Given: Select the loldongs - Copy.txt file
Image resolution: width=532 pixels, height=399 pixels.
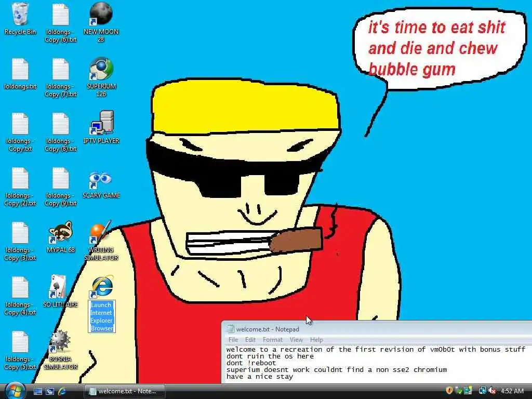Looking at the screenshot, I should [x=20, y=132].
